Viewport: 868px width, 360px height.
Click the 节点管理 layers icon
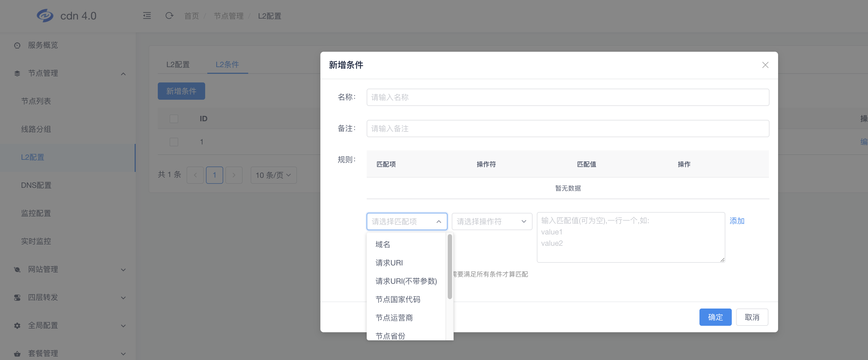coord(17,73)
